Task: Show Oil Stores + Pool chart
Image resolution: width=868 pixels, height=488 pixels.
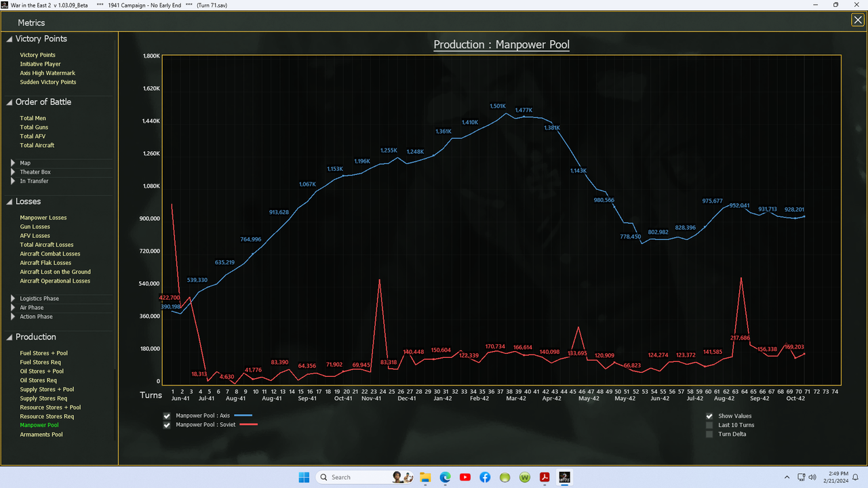Action: pos(42,371)
